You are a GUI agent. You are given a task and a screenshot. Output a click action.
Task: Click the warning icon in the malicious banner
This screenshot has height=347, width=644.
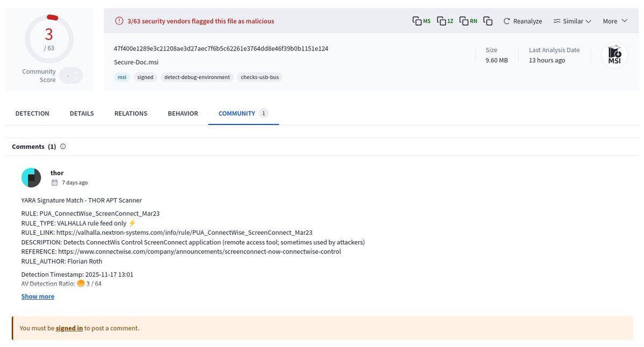[118, 21]
